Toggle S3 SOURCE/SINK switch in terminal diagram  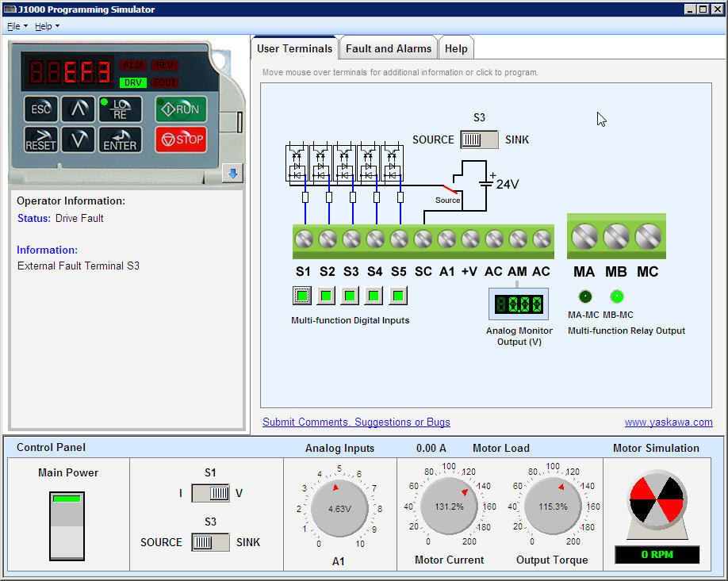click(479, 140)
